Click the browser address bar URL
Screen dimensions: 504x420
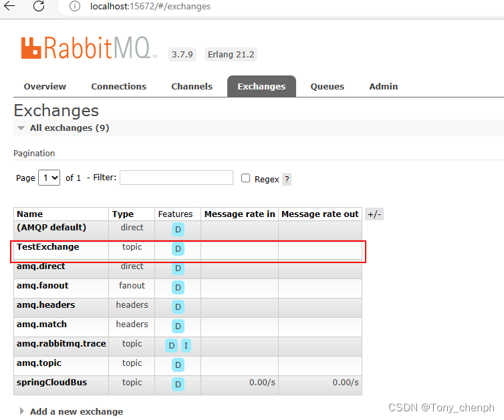coord(150,7)
